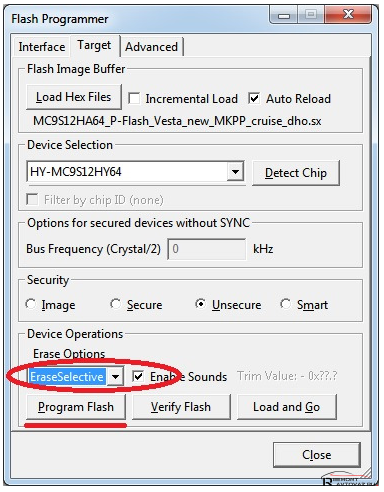Select the Image security radio button
Screen dimensions: 384x492
tap(31, 304)
